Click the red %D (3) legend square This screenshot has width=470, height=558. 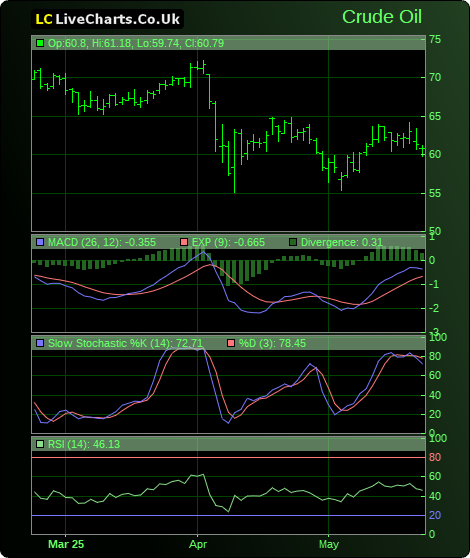[231, 343]
